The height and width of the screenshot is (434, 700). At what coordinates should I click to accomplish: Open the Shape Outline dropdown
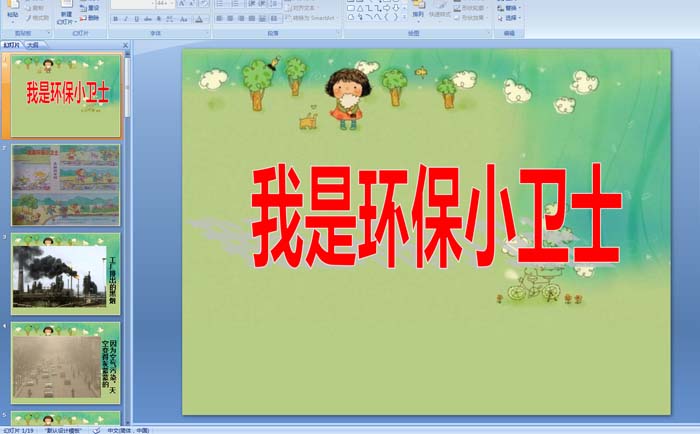(x=471, y=8)
